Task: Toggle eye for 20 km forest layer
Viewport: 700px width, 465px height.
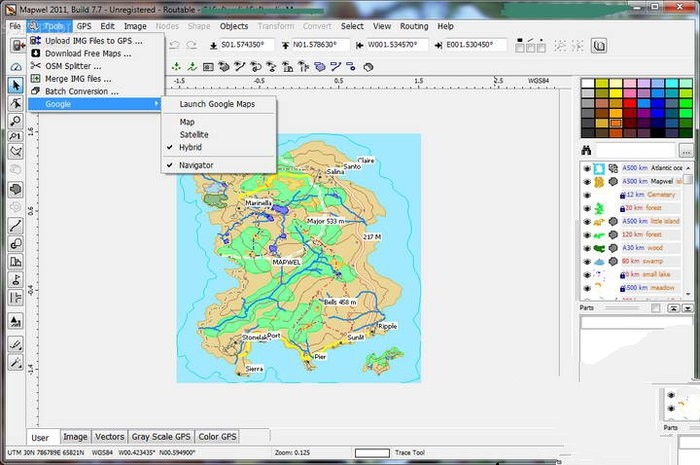Action: (x=587, y=208)
